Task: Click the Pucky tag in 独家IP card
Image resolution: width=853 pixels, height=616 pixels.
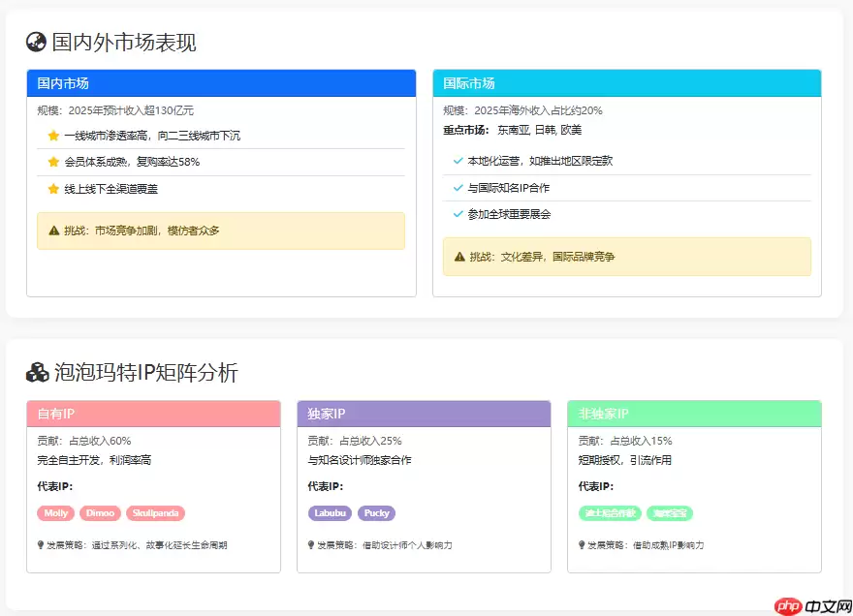Action: point(377,513)
